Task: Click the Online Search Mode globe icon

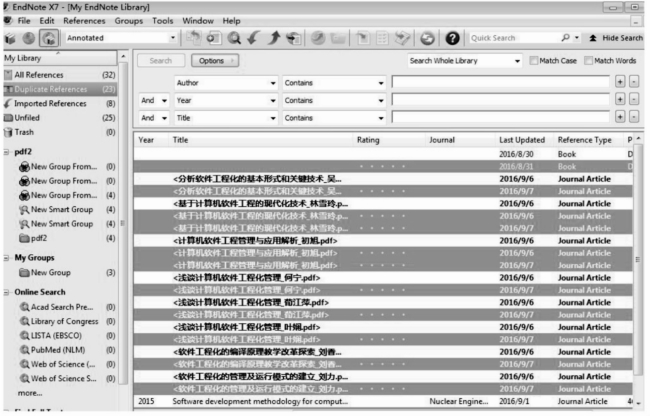Action: point(29,39)
